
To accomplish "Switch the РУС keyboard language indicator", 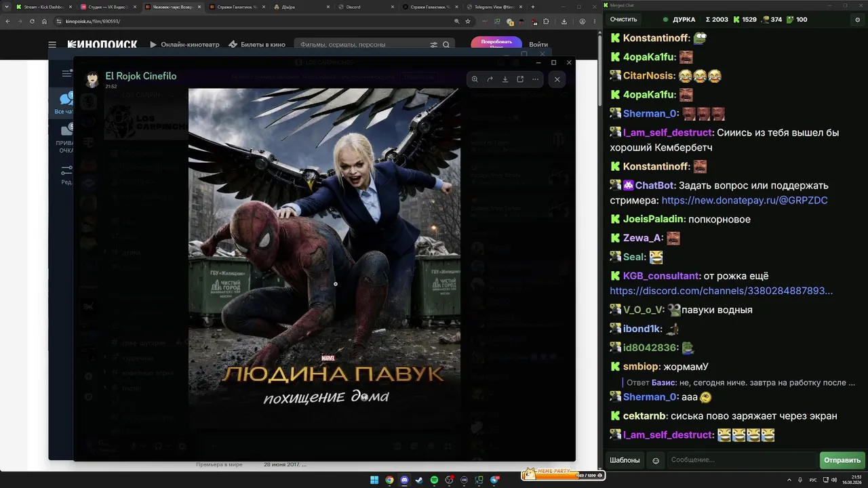I will pyautogui.click(x=813, y=481).
